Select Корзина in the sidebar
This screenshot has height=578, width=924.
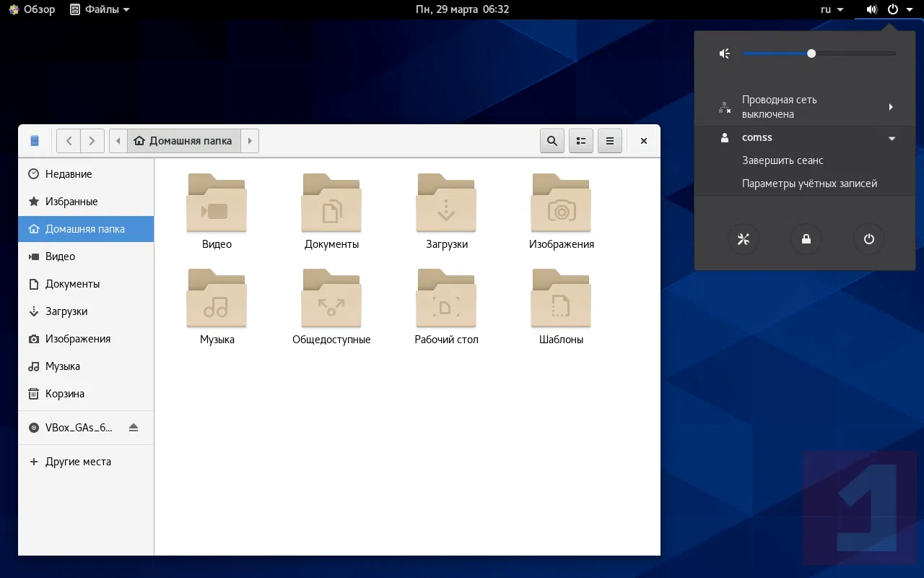[65, 394]
